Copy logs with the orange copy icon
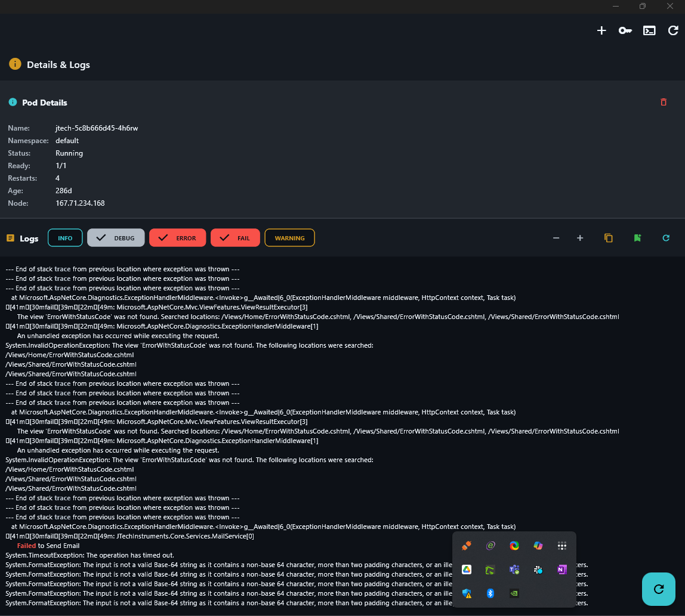 (x=609, y=237)
